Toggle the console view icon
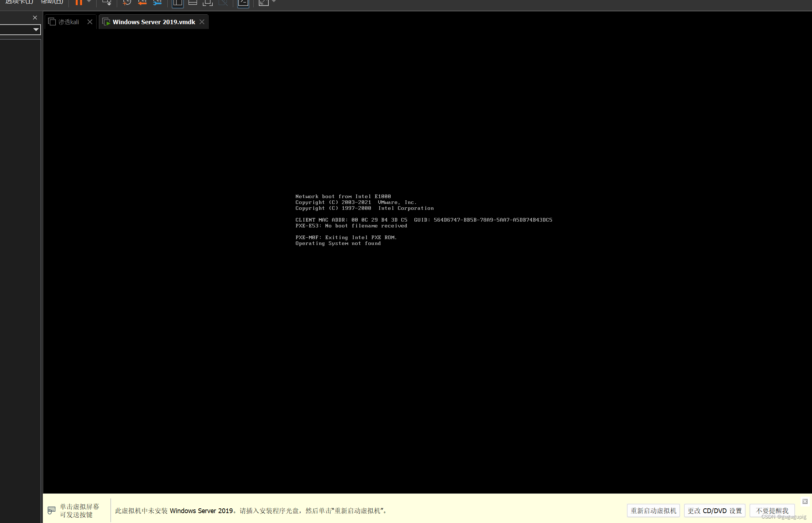812x523 pixels. coord(243,2)
